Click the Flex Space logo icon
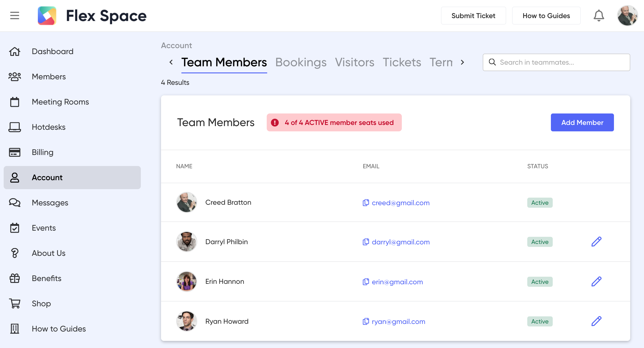 coord(47,16)
